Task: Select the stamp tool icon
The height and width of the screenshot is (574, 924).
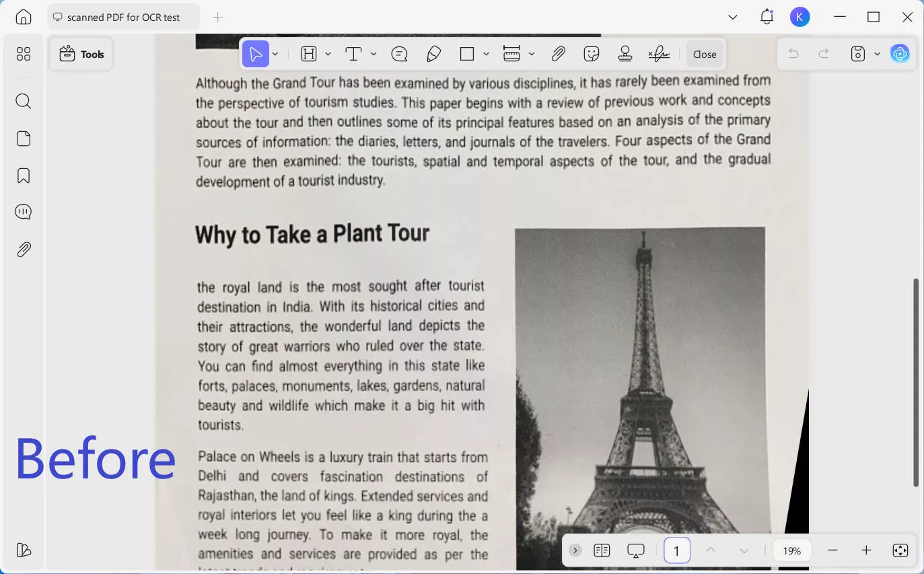Action: point(625,55)
